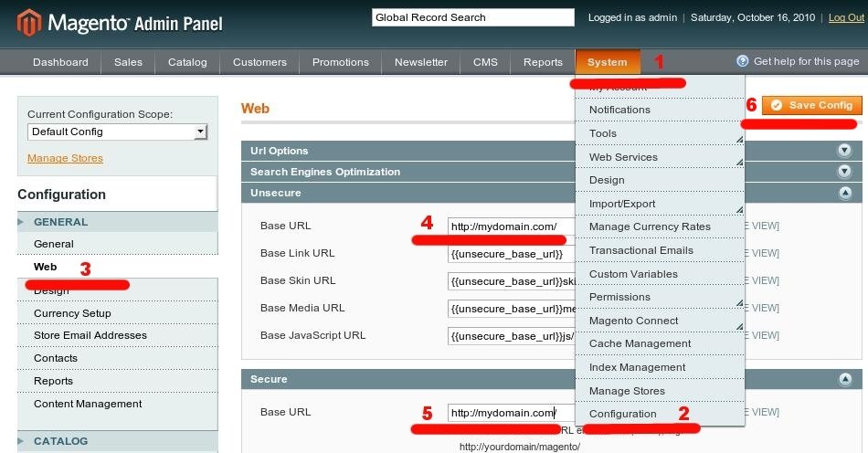Choose Cache Management from menu
This screenshot has height=453, width=868.
(x=640, y=343)
